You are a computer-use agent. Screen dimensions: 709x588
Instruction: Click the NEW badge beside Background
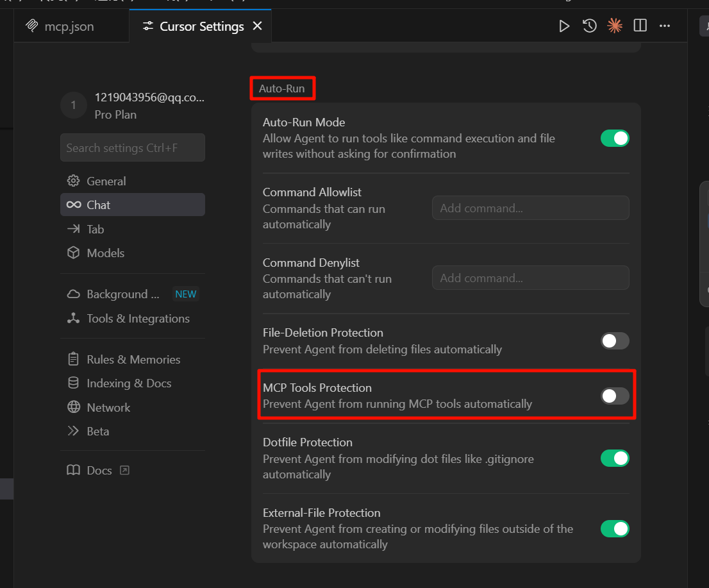[x=185, y=294]
